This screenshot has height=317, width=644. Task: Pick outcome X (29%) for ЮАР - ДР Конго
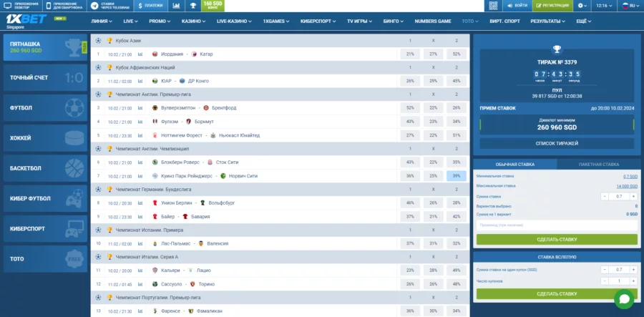(434, 82)
